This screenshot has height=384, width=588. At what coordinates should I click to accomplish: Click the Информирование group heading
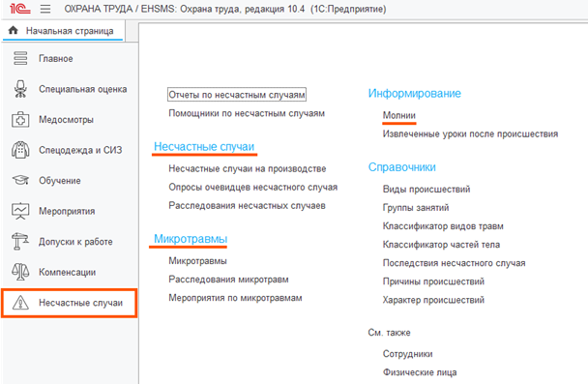pos(414,94)
